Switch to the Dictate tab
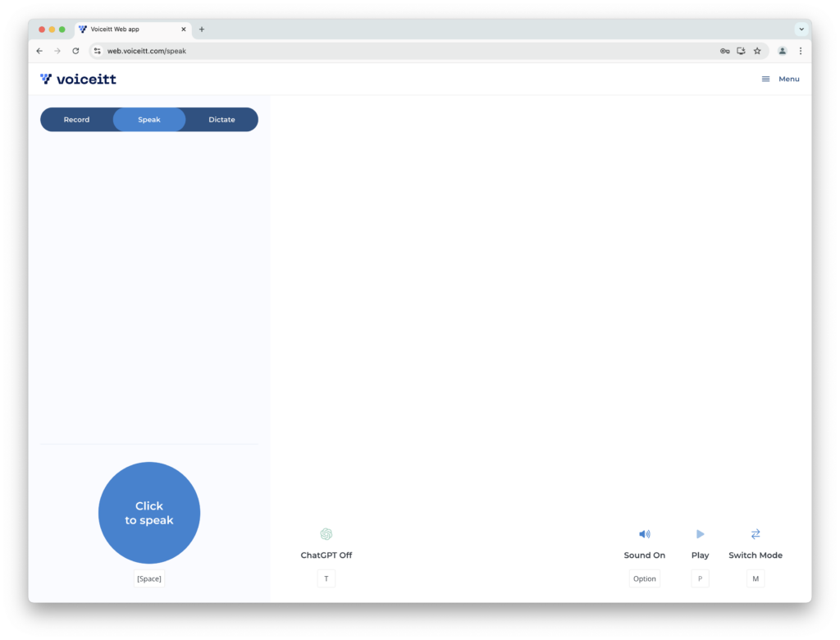Viewport: 840px width, 640px height. 221,120
